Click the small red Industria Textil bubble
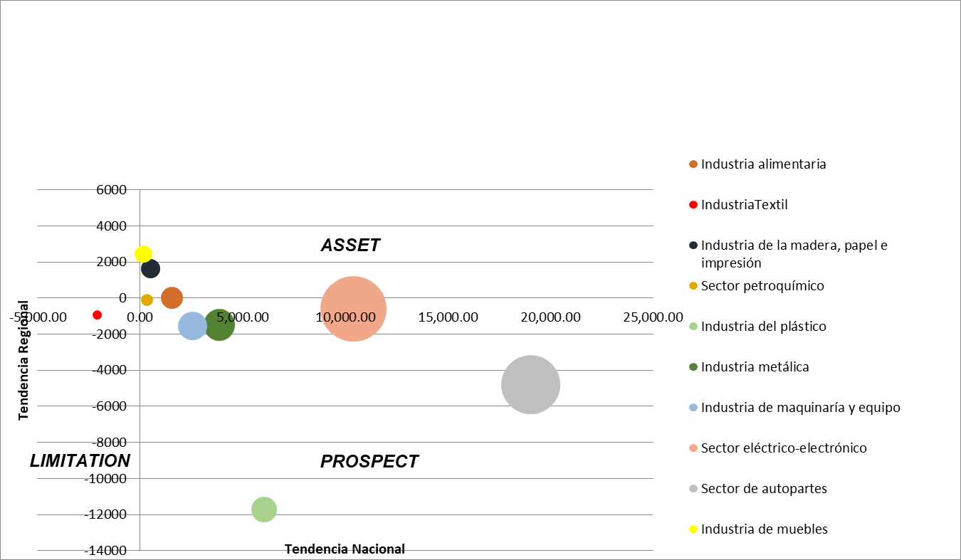This screenshot has height=560, width=961. [98, 315]
